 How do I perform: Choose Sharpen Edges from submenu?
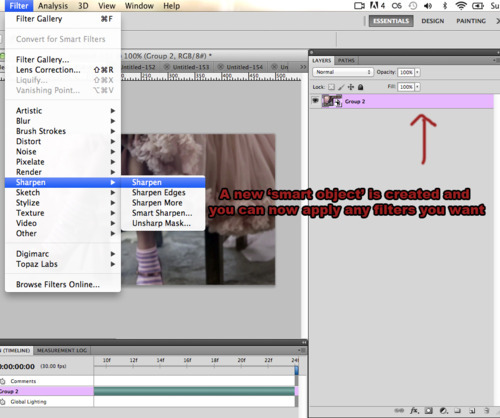click(x=163, y=193)
